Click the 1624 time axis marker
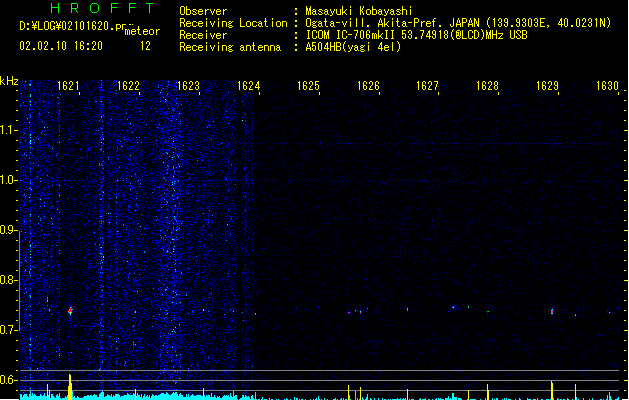Screen dimensions: 629x400 click(x=248, y=86)
